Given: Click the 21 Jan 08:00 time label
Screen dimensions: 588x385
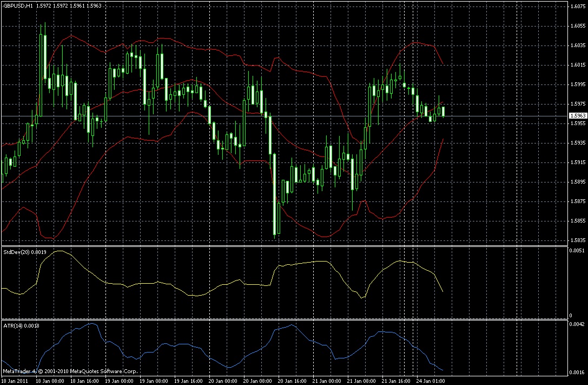Looking at the screenshot, I should (x=361, y=381).
